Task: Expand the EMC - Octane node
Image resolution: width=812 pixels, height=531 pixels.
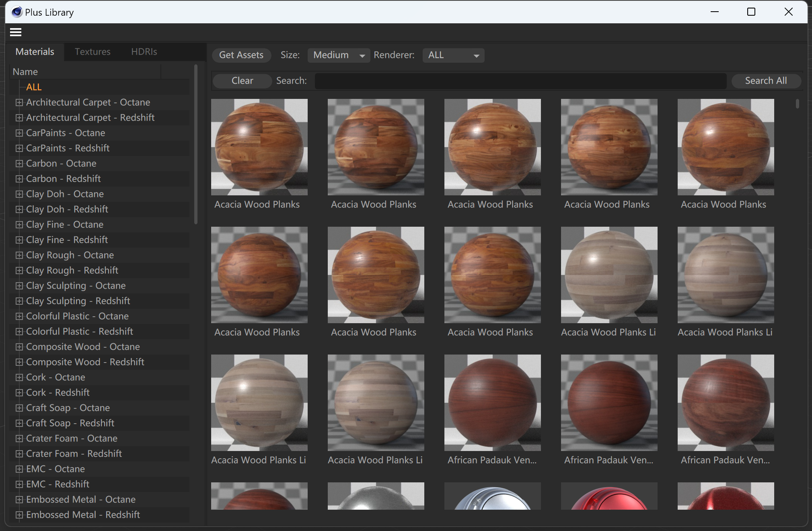Action: tap(19, 469)
